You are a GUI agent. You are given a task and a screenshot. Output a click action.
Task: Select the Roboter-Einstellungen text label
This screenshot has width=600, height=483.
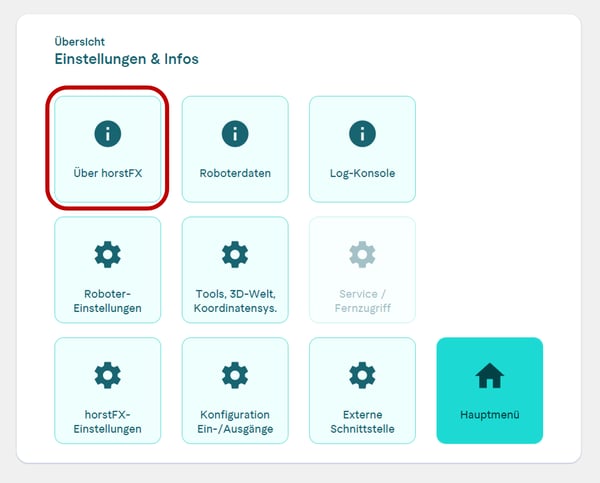107,301
